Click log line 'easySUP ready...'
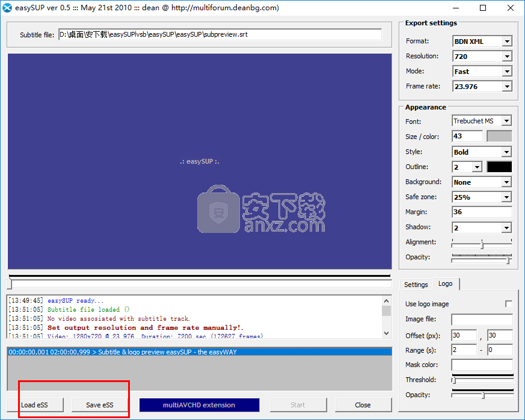This screenshot has width=525, height=420. pyautogui.click(x=76, y=300)
